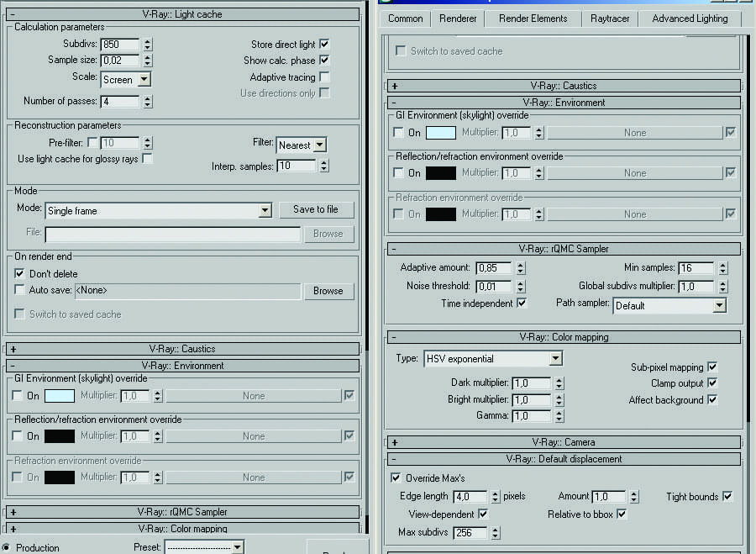Collapse the right V-Ray Color mapping rollout
This screenshot has height=554, width=756.
[564, 337]
